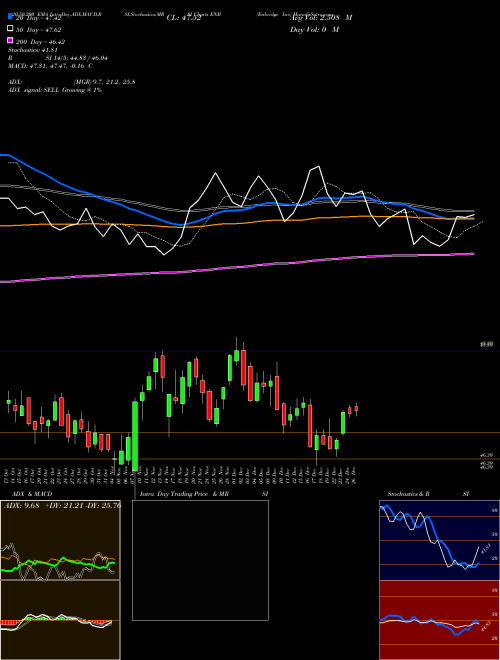Click the tallest green candlestick in price chart
Image resolution: width=500 pixels, height=660 pixels.
pyautogui.click(x=135, y=436)
